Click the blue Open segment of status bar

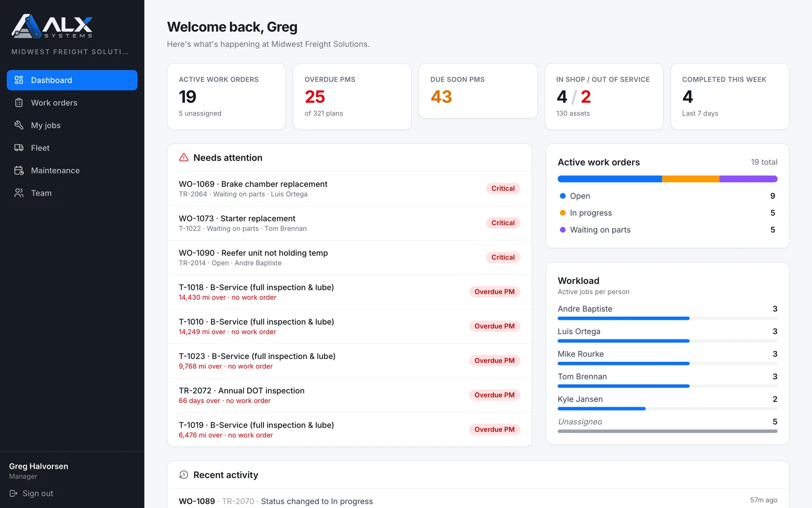click(609, 179)
